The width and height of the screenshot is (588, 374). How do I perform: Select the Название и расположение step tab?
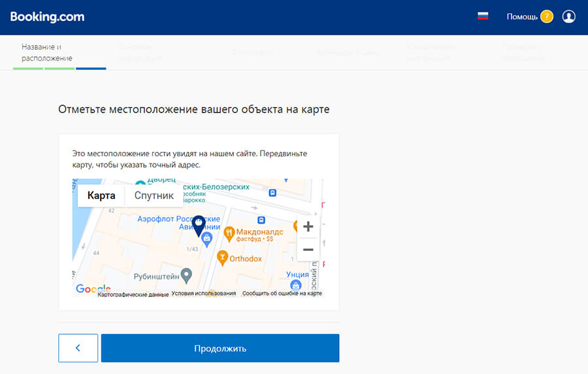click(46, 52)
